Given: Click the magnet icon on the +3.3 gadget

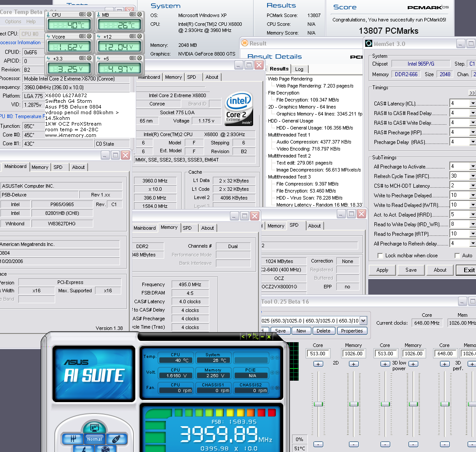Looking at the screenshot, I should click(83, 58).
